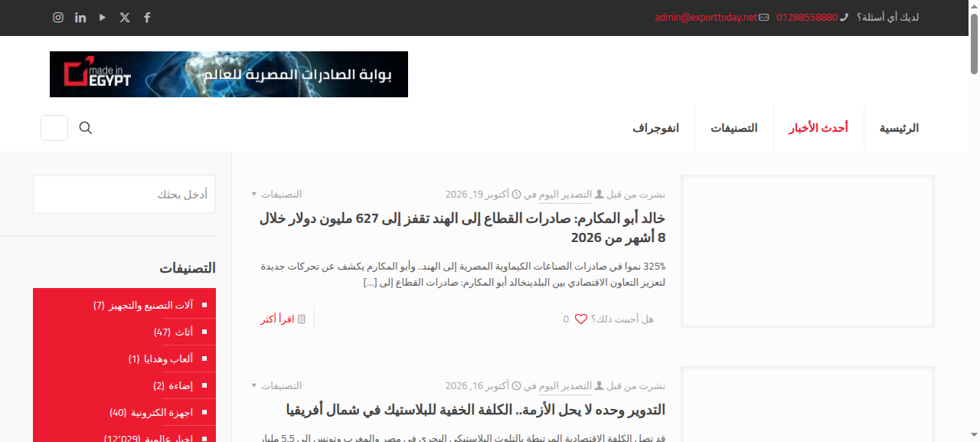The height and width of the screenshot is (442, 980).
Task: Open أحدث الأخبار menu item
Action: pos(818,128)
